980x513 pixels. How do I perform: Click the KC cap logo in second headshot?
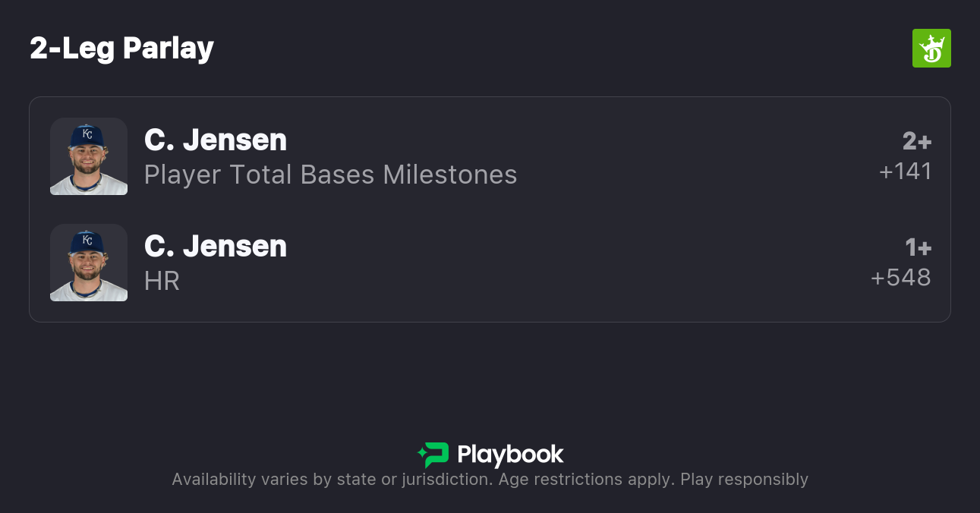pos(87,241)
